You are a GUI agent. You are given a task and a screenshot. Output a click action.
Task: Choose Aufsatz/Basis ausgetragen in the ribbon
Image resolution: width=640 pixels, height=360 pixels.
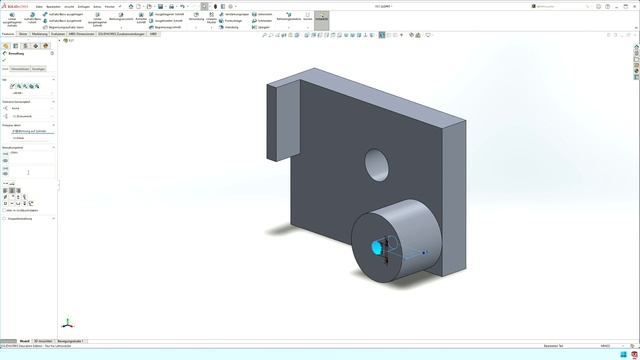pyautogui.click(x=62, y=14)
